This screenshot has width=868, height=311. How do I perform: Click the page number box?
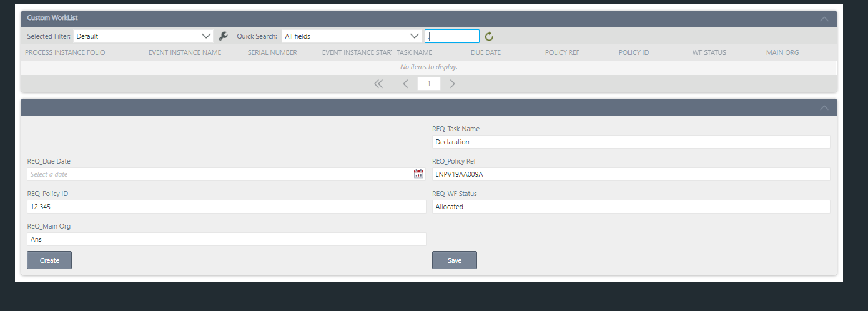429,84
